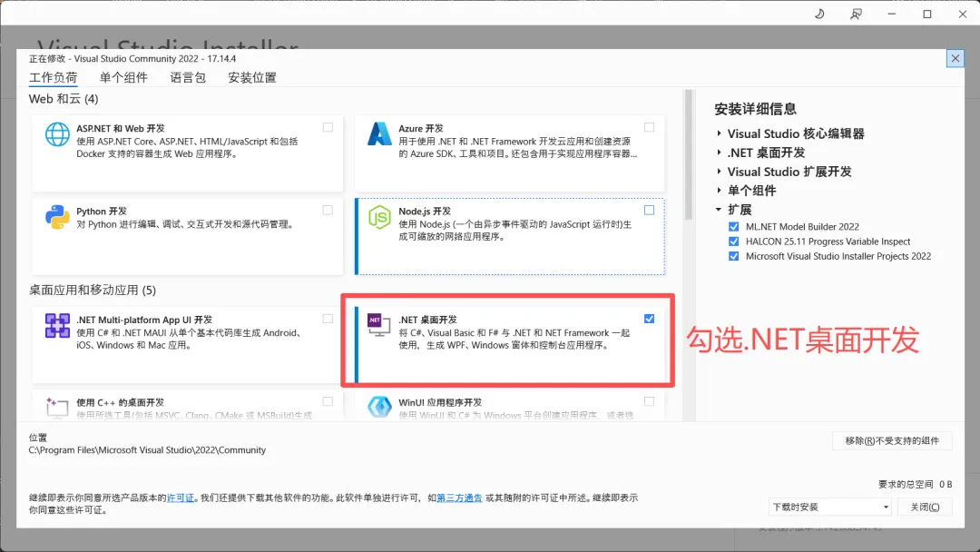Uncheck Microsoft Visual Studio Installer Projects 2022

pyautogui.click(x=734, y=256)
